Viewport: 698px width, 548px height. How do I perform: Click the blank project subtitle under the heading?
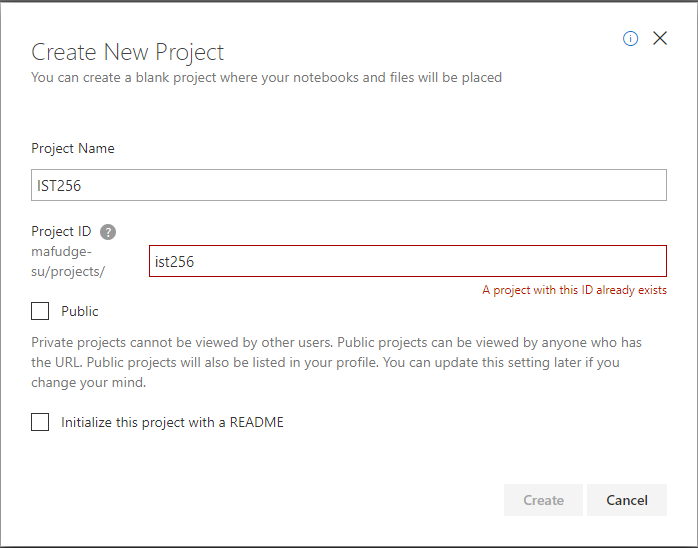[266, 77]
